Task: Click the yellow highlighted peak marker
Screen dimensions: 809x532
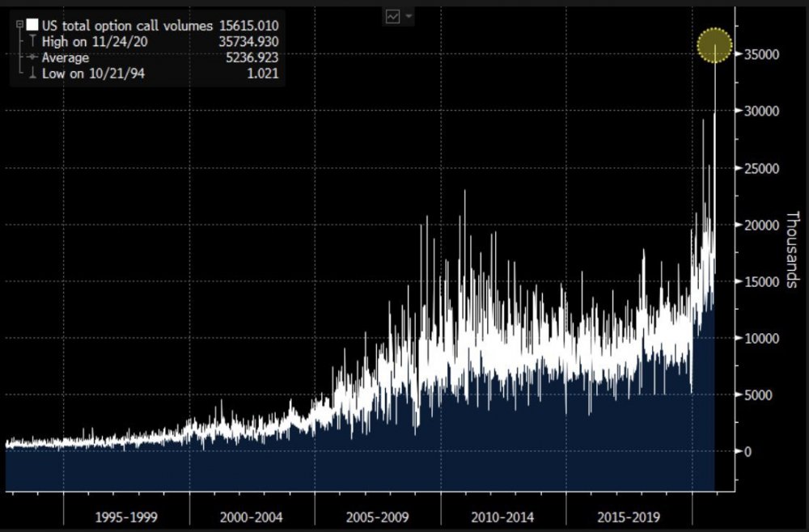Action: 714,46
